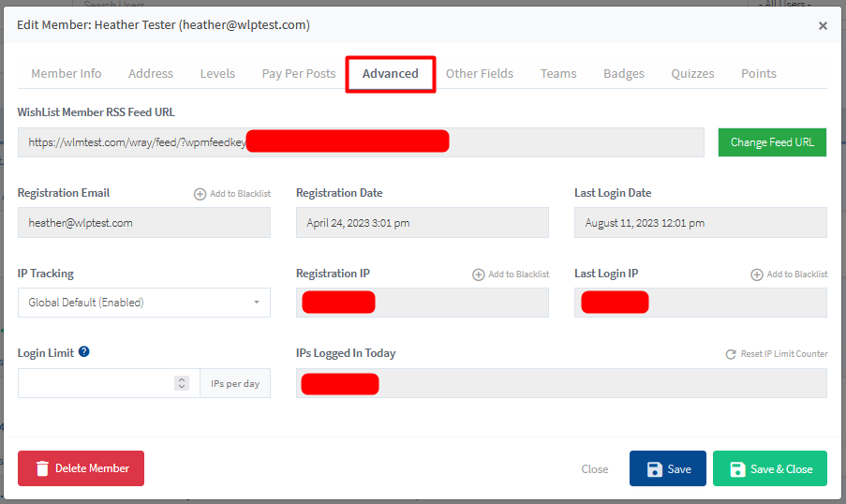Click the Close link
The width and height of the screenshot is (846, 504).
point(595,469)
